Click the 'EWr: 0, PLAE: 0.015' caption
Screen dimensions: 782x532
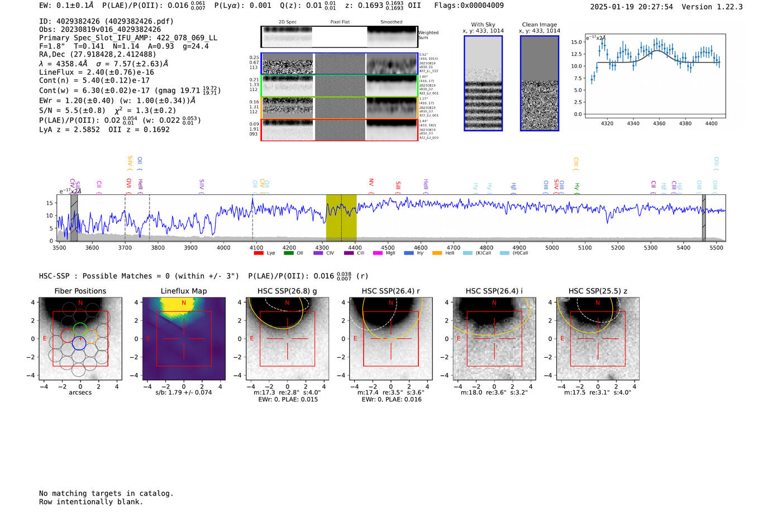pyautogui.click(x=288, y=399)
